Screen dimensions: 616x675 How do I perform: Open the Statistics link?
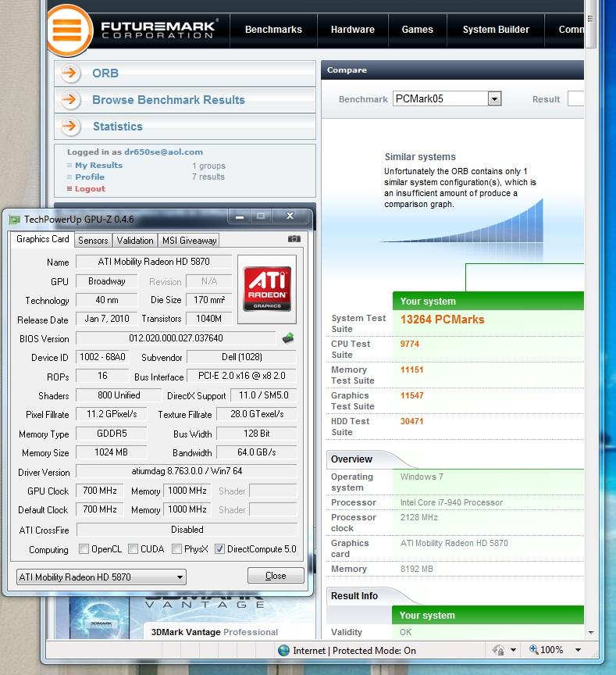(x=118, y=127)
